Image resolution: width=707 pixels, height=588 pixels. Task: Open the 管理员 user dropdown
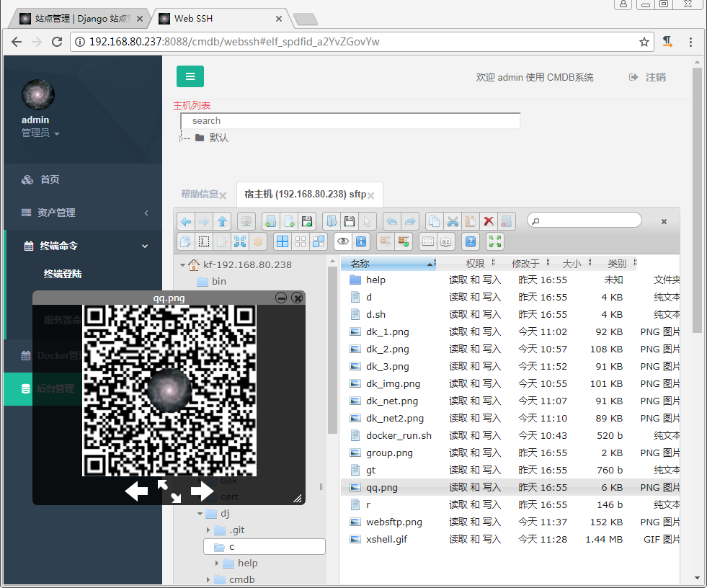40,133
